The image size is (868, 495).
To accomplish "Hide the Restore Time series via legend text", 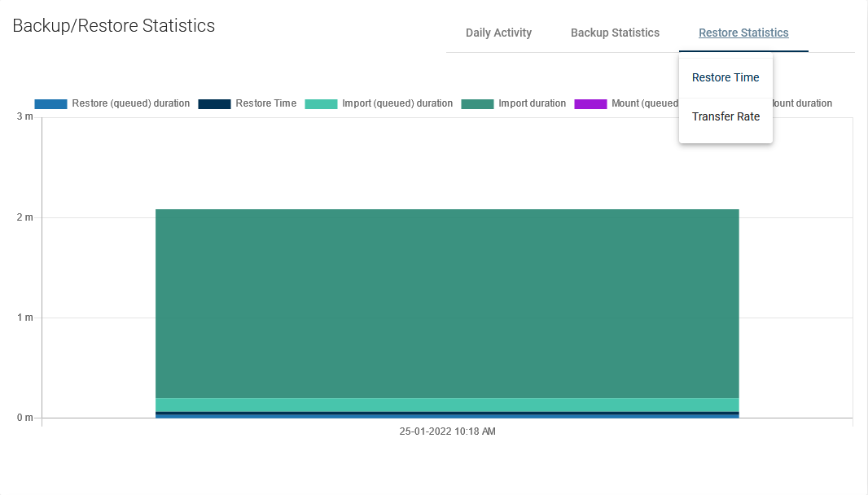I will tap(265, 104).
